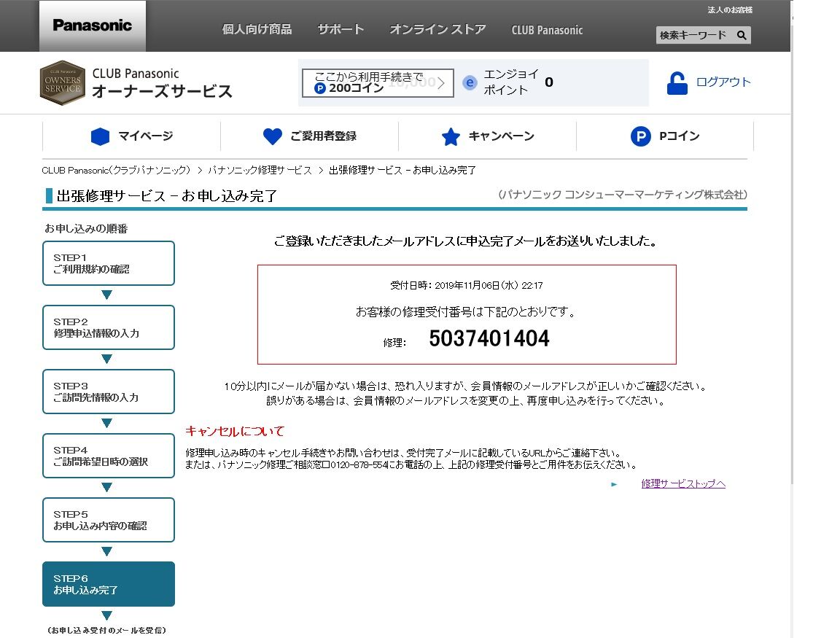Go to マイページ tab
The image size is (840, 638).
(131, 136)
